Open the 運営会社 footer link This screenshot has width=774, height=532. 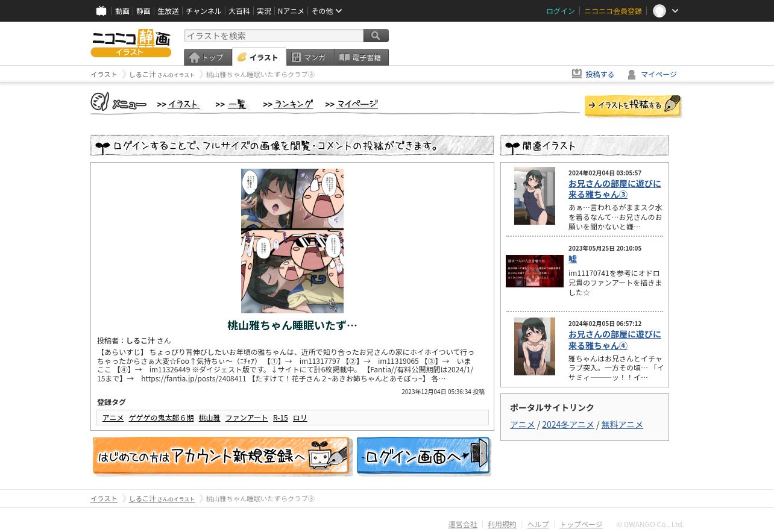(x=463, y=524)
